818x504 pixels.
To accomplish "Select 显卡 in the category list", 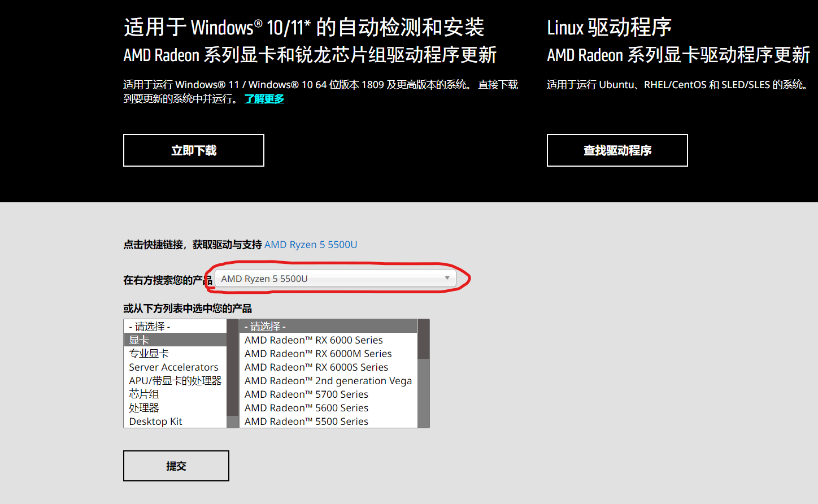I will click(x=175, y=340).
